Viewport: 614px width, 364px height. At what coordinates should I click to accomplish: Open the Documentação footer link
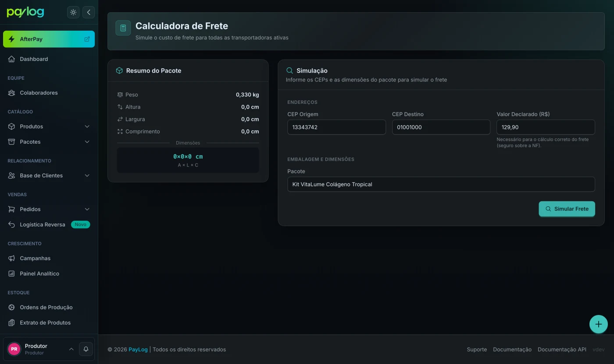point(512,350)
